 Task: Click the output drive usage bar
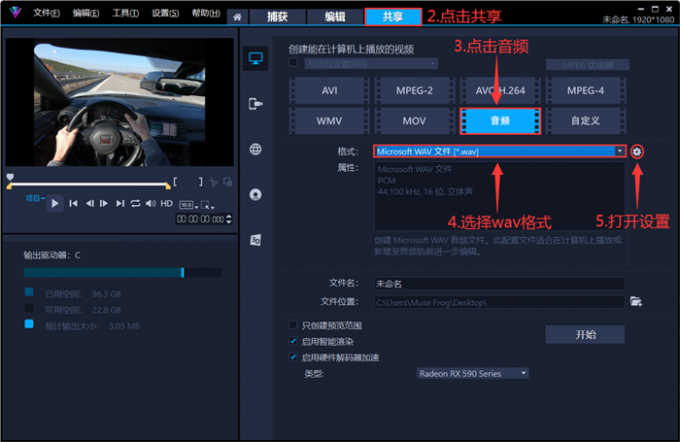[x=123, y=272]
